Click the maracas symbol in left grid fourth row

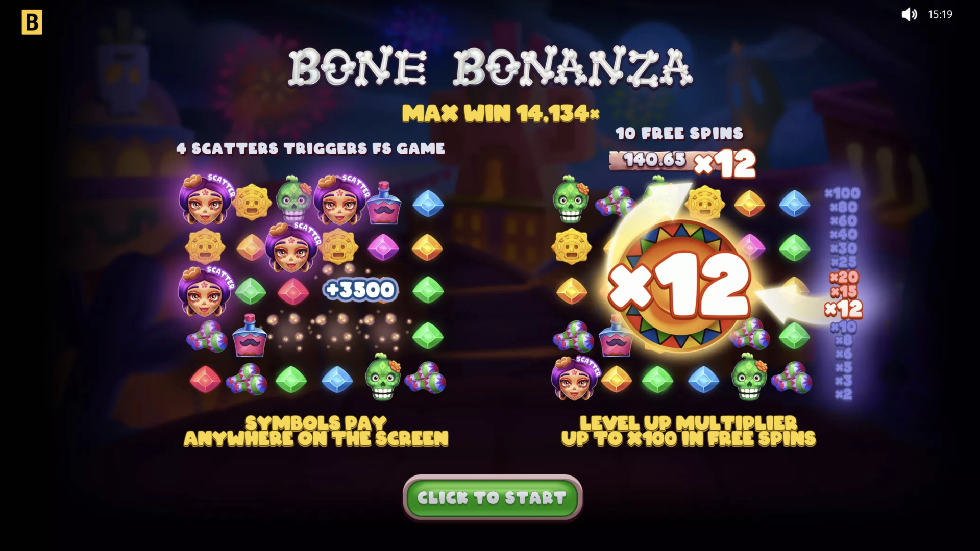coord(207,336)
